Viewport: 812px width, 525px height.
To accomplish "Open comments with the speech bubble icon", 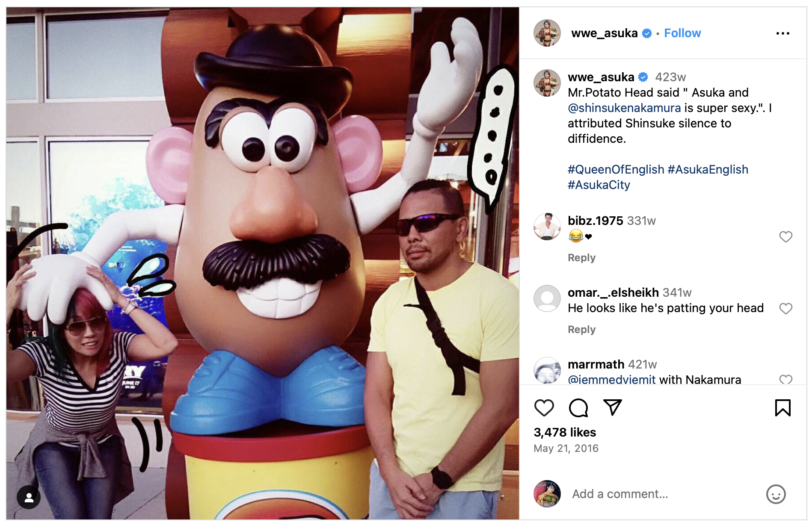I will click(578, 408).
